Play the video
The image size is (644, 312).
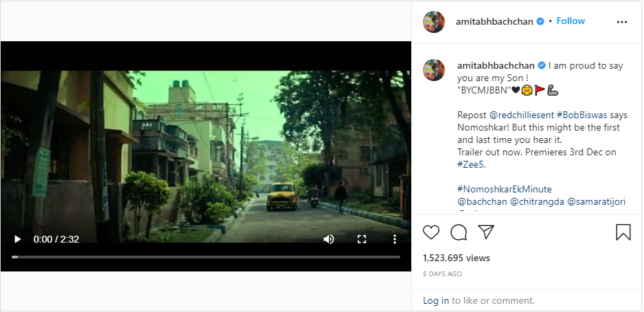17,239
